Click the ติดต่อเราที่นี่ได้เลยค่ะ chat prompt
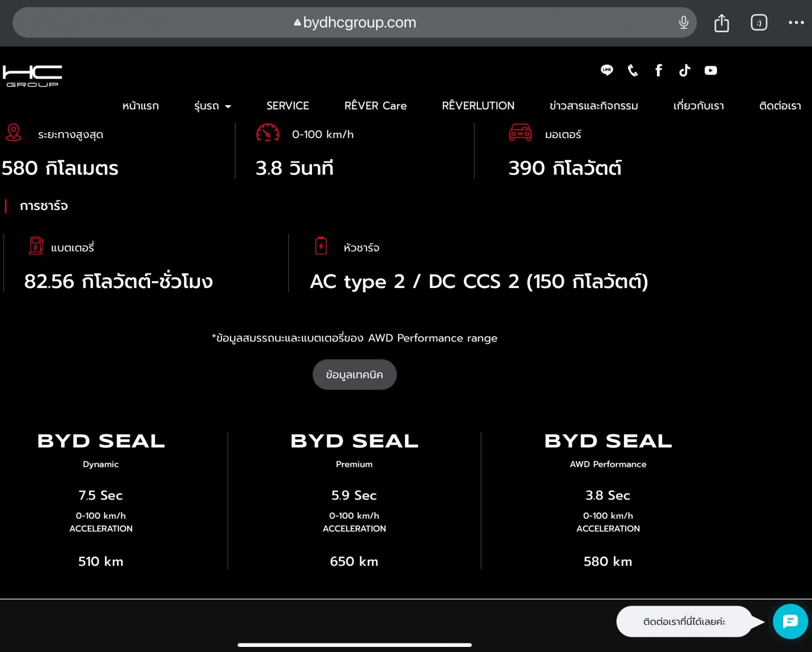This screenshot has height=652, width=812. point(684,621)
